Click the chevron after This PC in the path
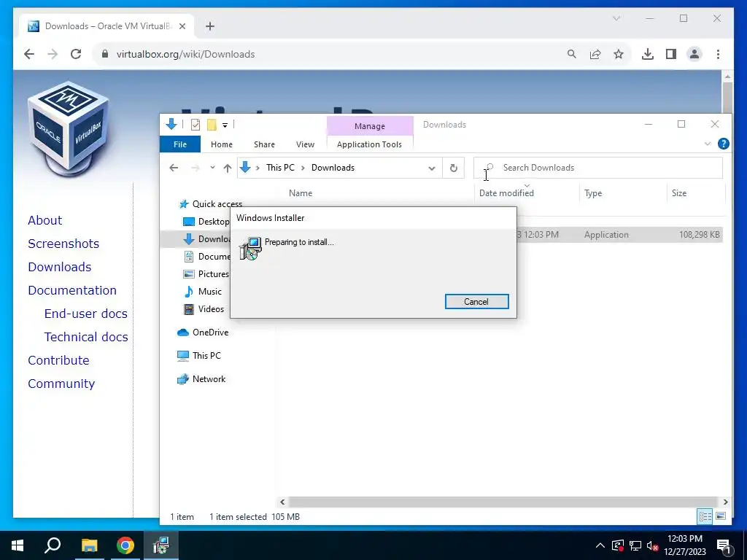The width and height of the screenshot is (747, 560). (303, 168)
